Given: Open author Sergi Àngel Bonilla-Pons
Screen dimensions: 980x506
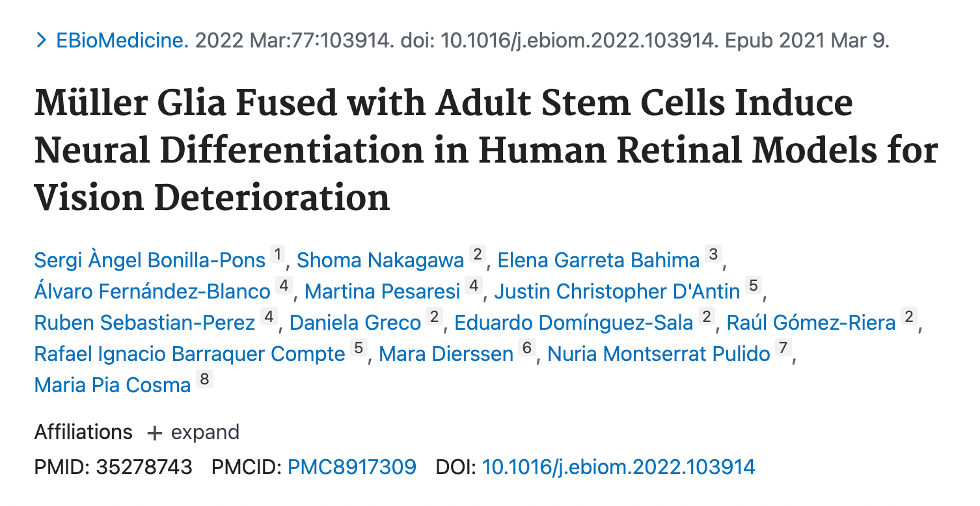Looking at the screenshot, I should (x=150, y=260).
